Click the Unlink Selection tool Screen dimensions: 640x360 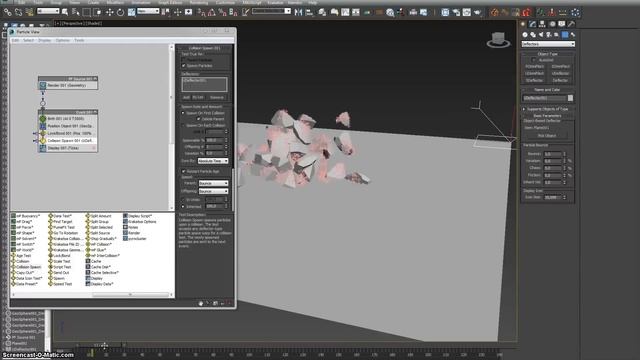coord(18,13)
